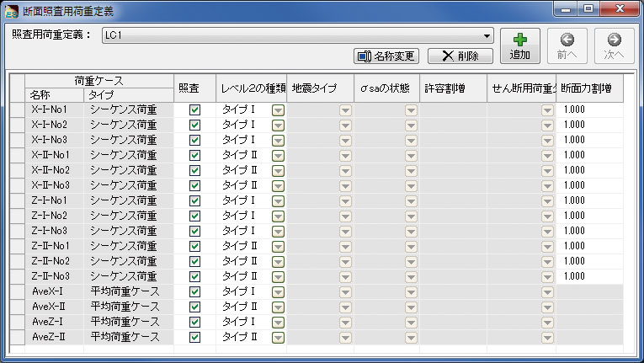Open レベル2の種類 dropdown for AveZ-I

pos(278,323)
